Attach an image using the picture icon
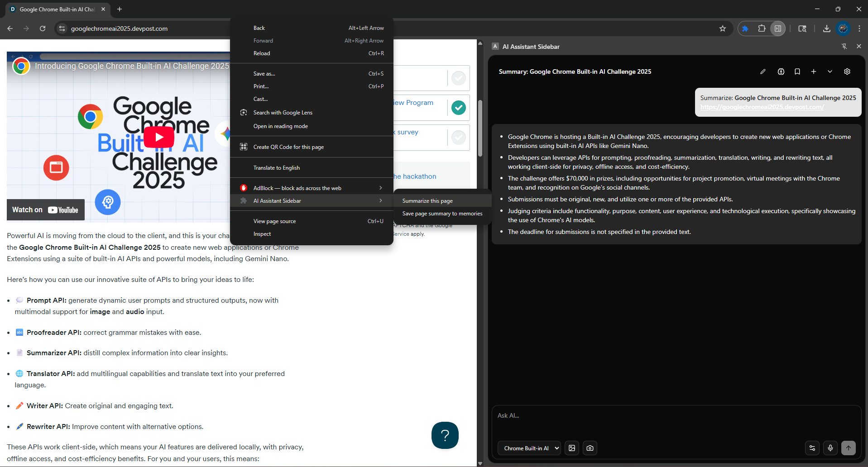 (x=572, y=448)
